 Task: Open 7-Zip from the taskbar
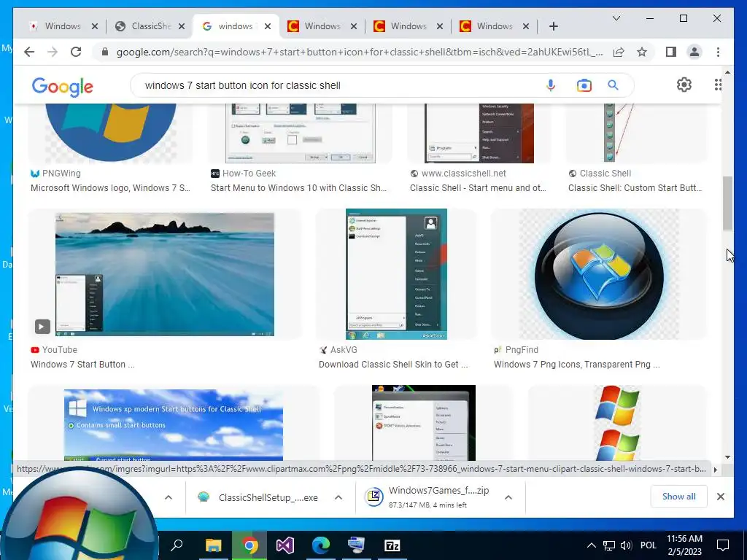392,545
